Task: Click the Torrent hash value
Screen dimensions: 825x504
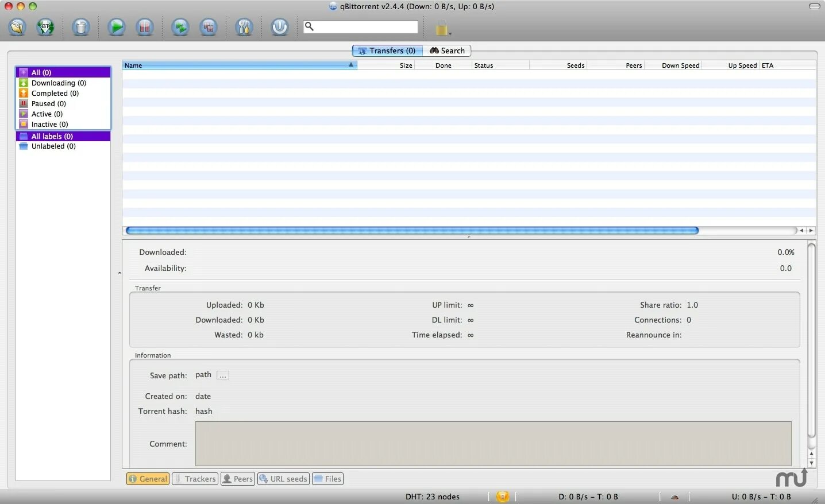Action: (x=204, y=411)
